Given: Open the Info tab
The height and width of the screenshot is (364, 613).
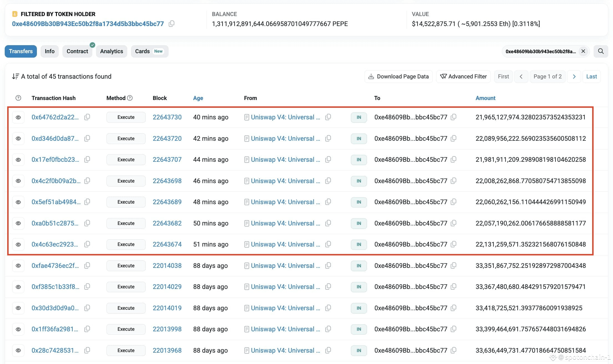Looking at the screenshot, I should [x=50, y=51].
